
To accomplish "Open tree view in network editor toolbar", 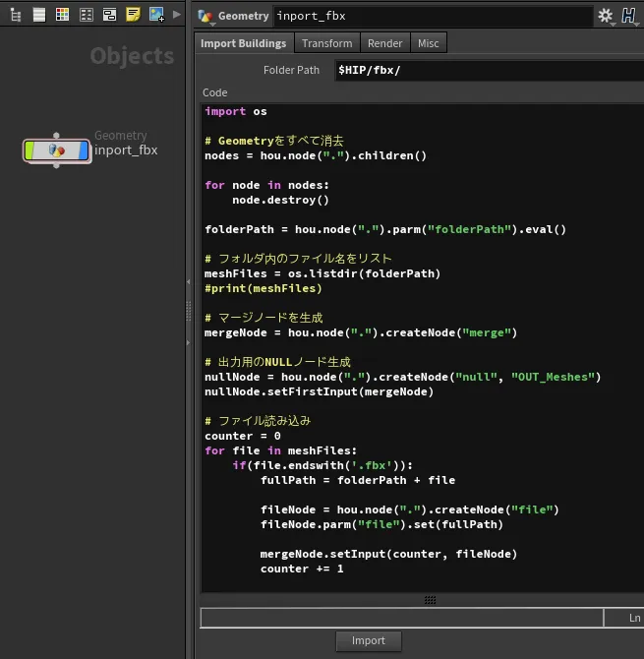I will pyautogui.click(x=16, y=15).
